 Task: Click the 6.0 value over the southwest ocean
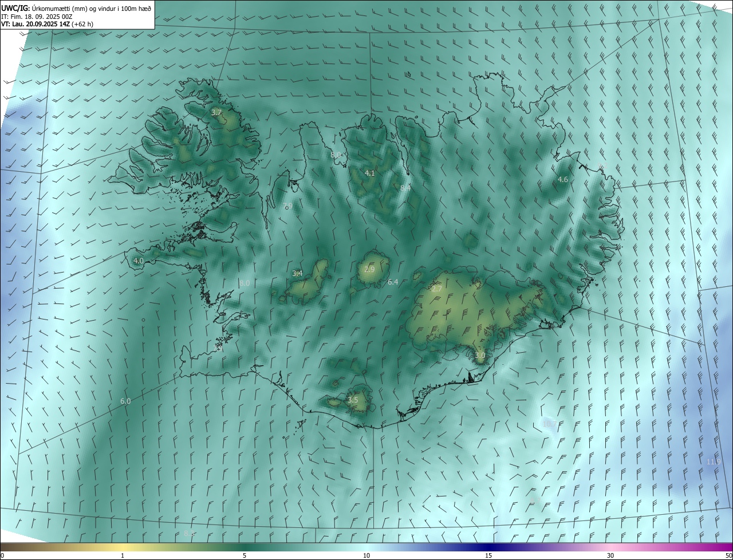click(x=125, y=401)
